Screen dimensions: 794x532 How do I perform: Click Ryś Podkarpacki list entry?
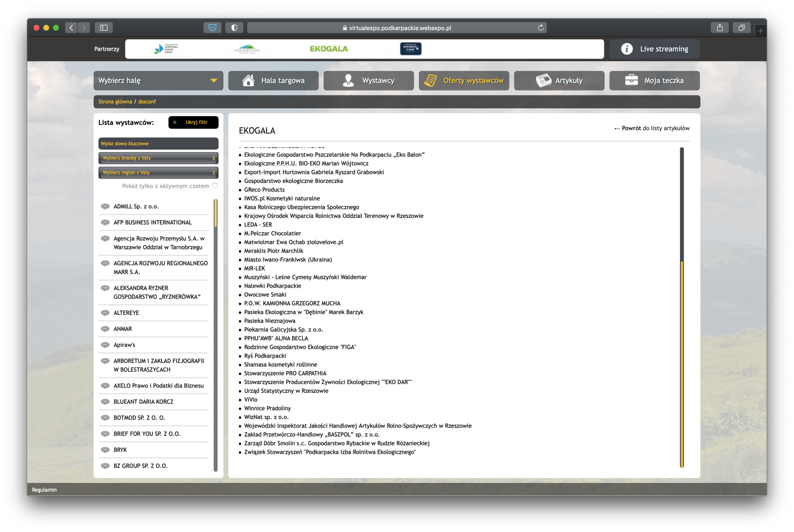coord(265,356)
